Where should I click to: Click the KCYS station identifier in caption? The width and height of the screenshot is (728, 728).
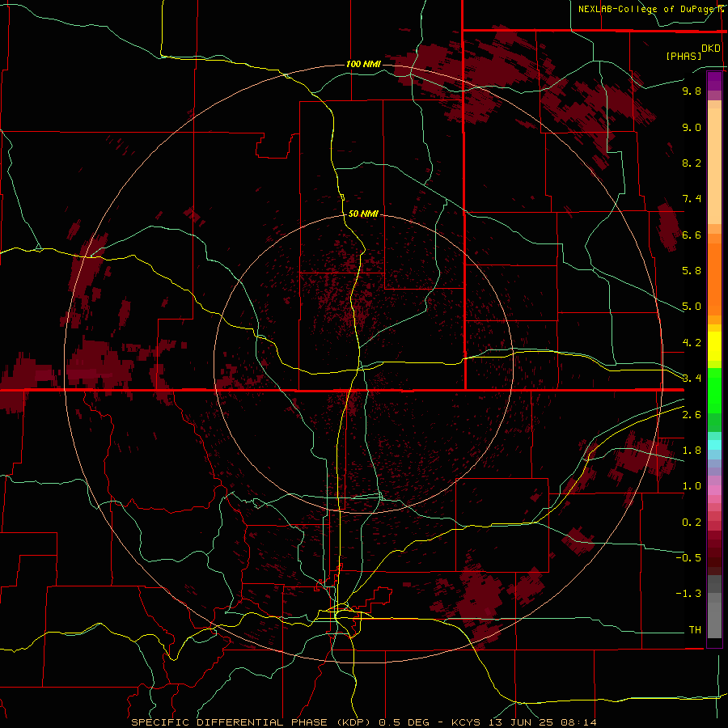468,722
